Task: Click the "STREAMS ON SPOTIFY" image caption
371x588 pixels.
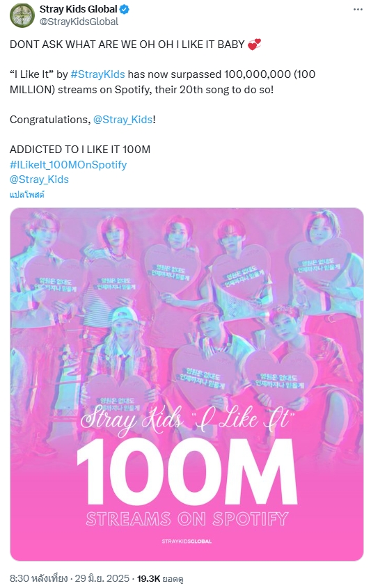Action: click(187, 519)
